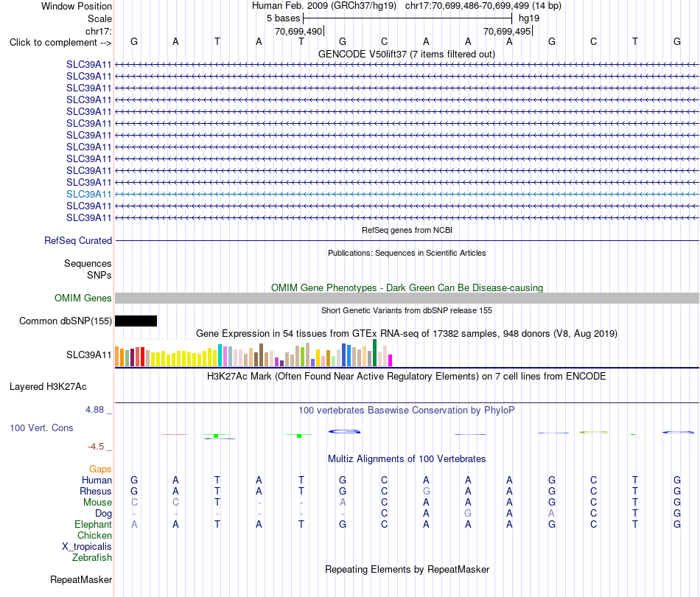Select the light-blue highlighted SLC39A11 transcript label

[88, 195]
